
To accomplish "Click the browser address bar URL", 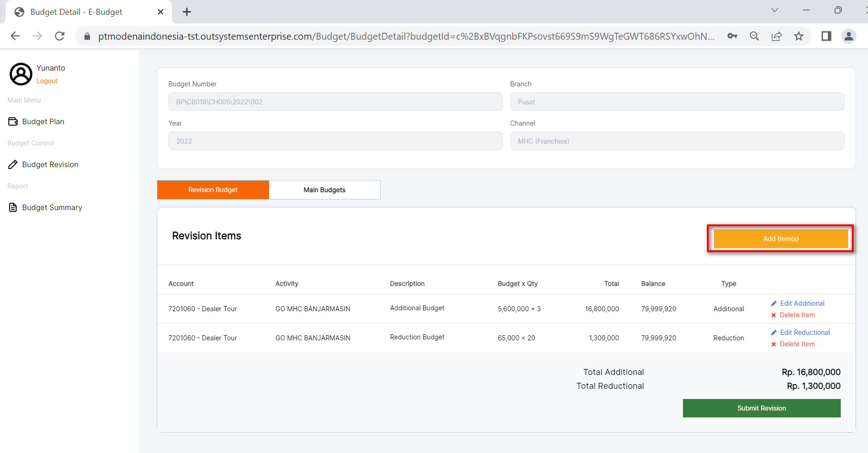I will coord(406,36).
